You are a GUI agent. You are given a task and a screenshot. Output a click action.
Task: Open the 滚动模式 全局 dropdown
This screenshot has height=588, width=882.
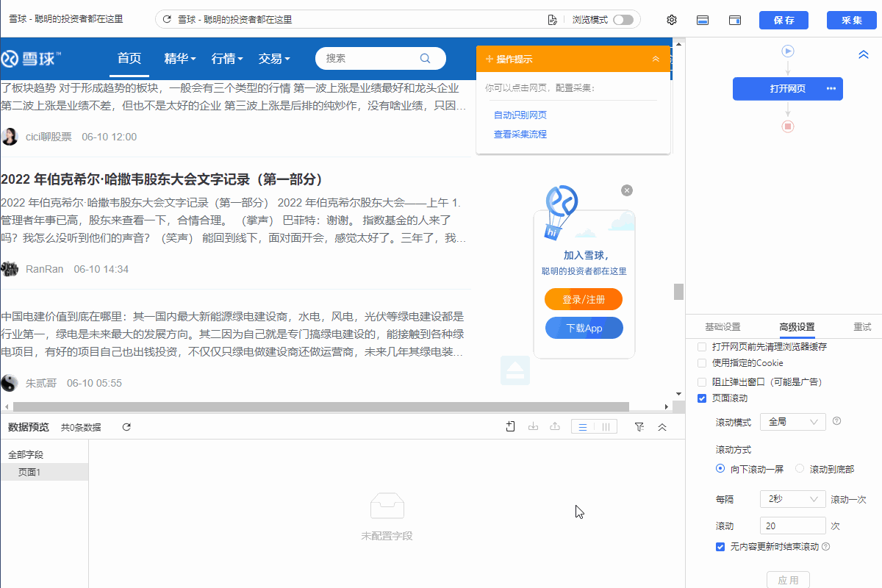793,422
